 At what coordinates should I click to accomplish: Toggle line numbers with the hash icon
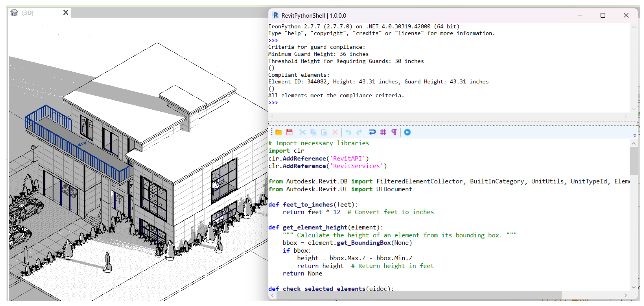pos(383,132)
